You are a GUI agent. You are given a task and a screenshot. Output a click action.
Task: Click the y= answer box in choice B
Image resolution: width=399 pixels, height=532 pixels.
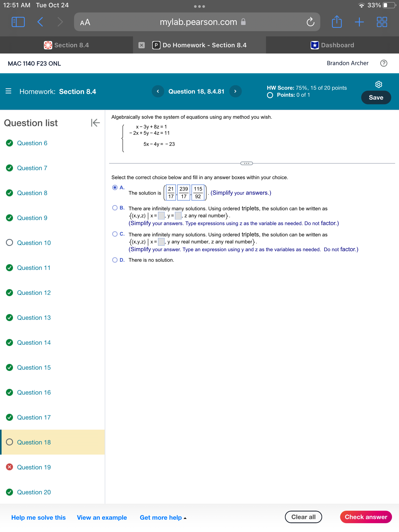pyautogui.click(x=178, y=216)
